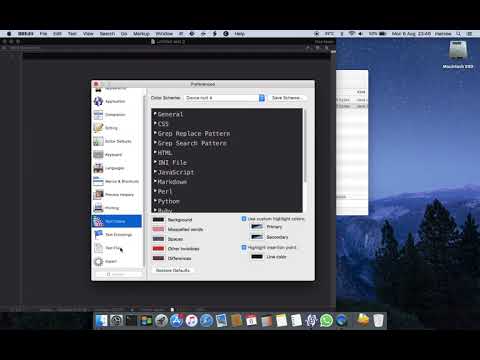This screenshot has height=360, width=480.
Task: Expand the HTML color group
Action: coord(155,153)
